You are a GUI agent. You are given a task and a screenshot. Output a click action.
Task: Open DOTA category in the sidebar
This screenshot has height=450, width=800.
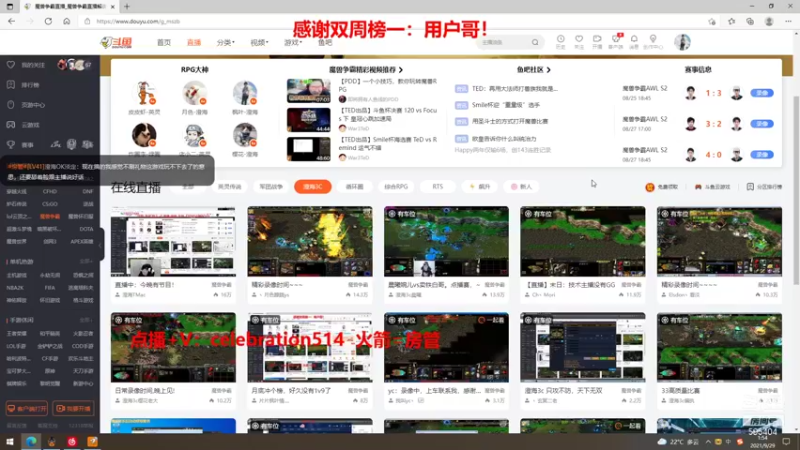coord(86,229)
